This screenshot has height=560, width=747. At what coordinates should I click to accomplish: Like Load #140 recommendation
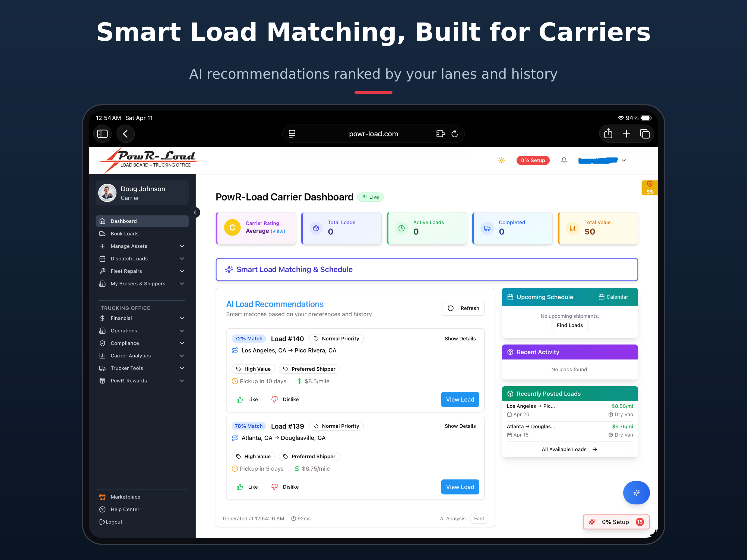247,399
